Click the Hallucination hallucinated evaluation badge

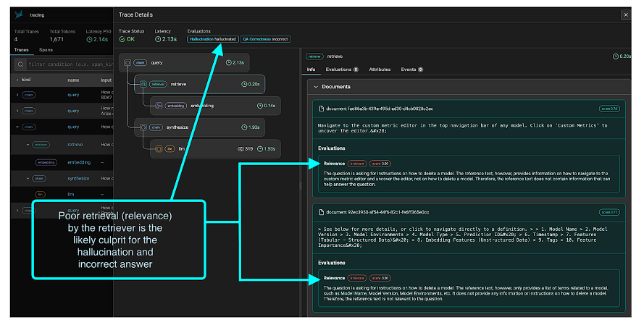(x=213, y=39)
